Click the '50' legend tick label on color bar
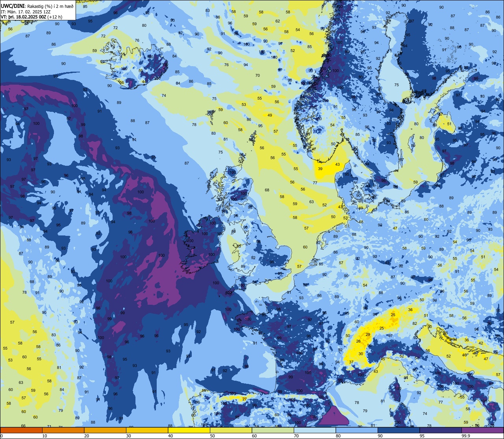Screen dimensions: 504x439 click(x=213, y=436)
